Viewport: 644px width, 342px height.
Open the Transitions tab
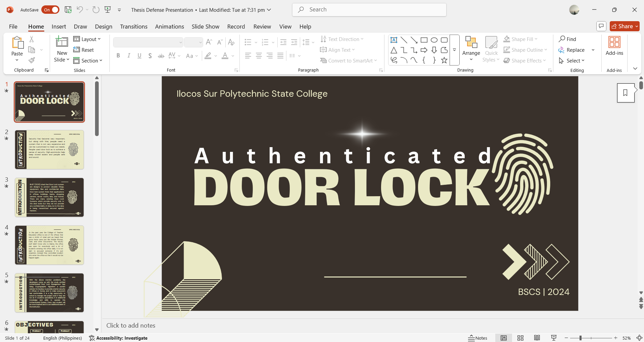pyautogui.click(x=134, y=27)
